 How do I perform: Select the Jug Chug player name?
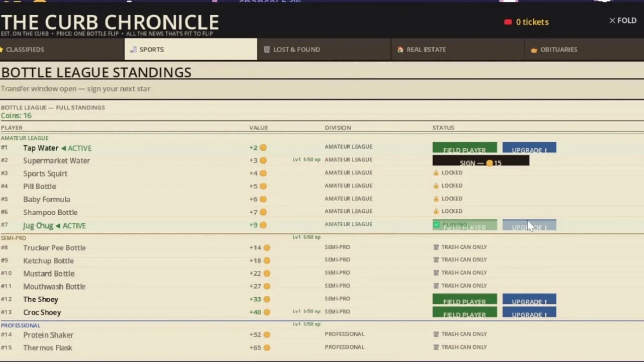[x=38, y=226]
